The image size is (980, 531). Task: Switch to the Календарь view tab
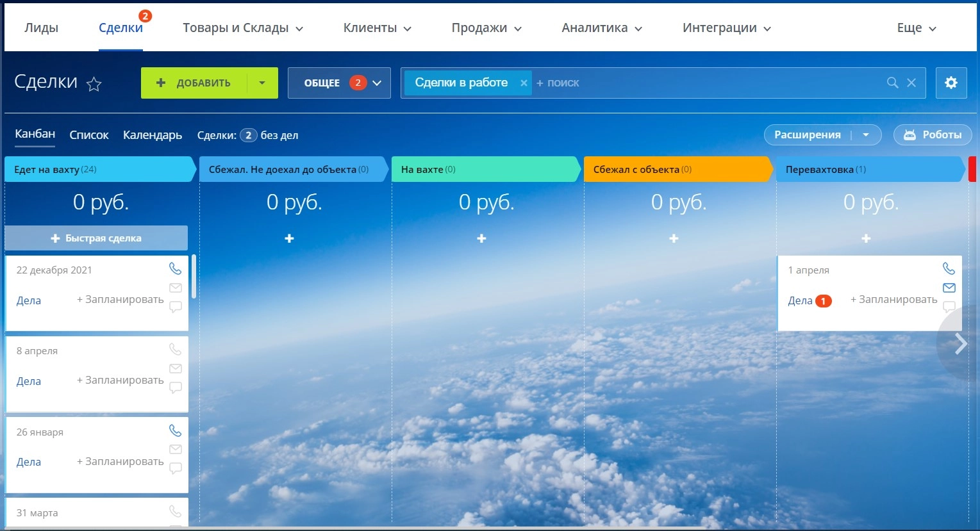click(x=153, y=135)
